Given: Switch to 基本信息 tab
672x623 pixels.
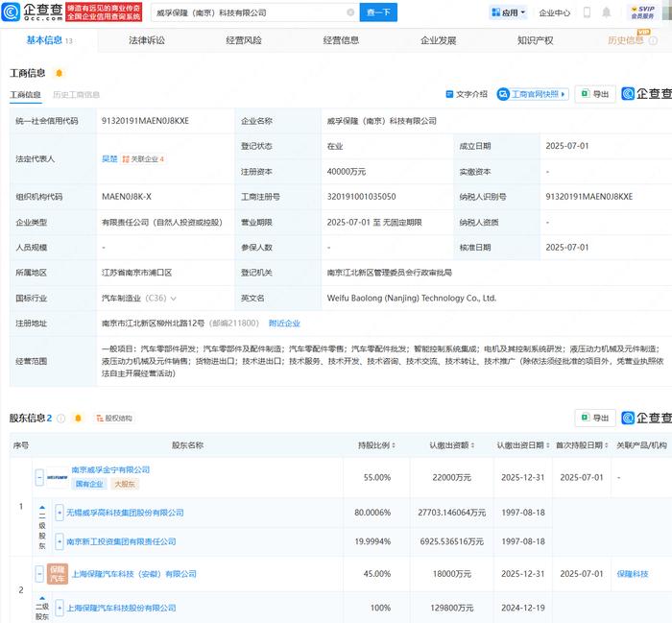Looking at the screenshot, I should (x=49, y=40).
